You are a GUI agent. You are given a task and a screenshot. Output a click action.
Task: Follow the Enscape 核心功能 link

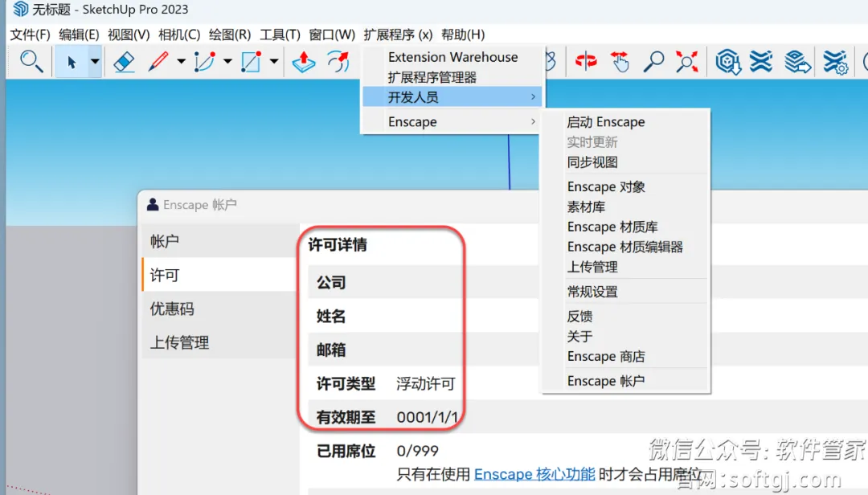(534, 474)
